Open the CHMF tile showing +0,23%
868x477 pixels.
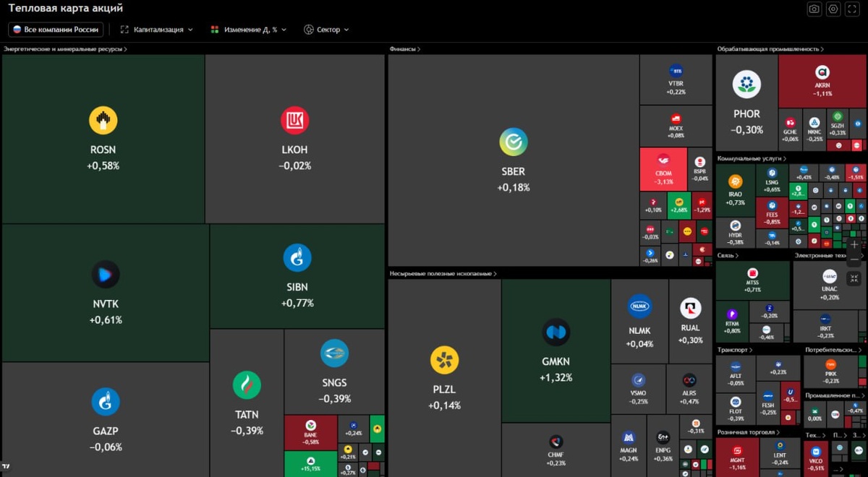(556, 450)
